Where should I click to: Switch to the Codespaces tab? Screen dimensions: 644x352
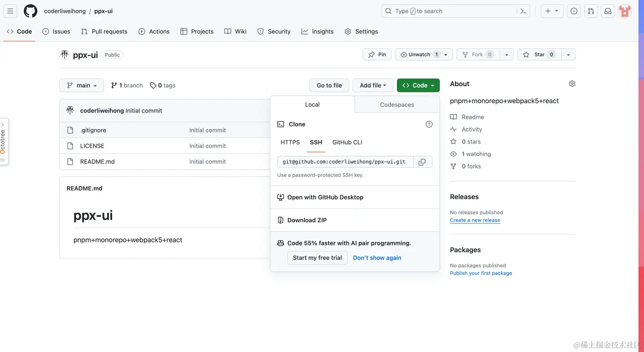pyautogui.click(x=397, y=105)
